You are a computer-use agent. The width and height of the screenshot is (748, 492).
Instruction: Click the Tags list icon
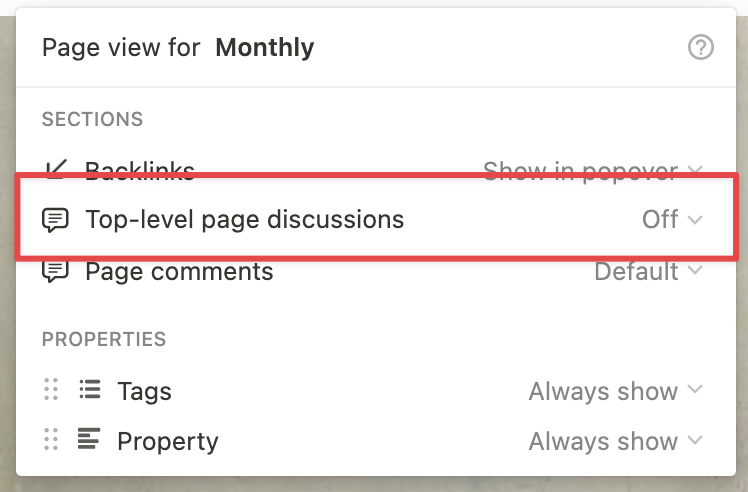89,391
